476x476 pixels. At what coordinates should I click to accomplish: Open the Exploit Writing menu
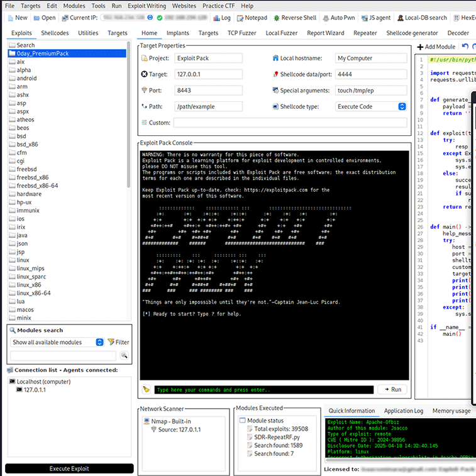click(x=148, y=6)
